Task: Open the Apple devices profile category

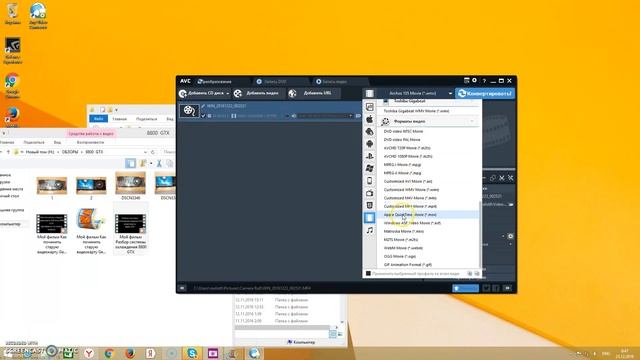Action: pyautogui.click(x=369, y=119)
